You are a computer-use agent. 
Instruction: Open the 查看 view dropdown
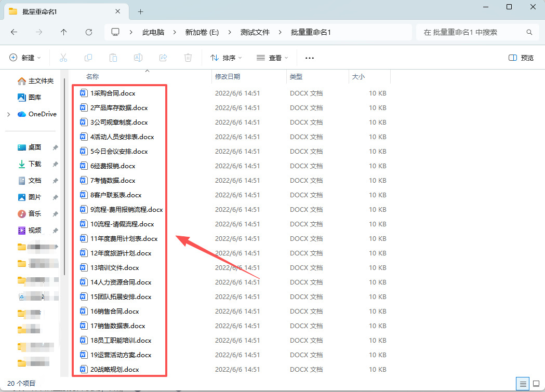pyautogui.click(x=272, y=58)
